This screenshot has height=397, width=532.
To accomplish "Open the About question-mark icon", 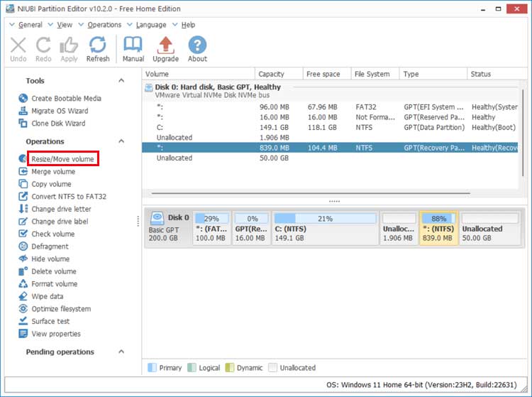I will (x=197, y=45).
